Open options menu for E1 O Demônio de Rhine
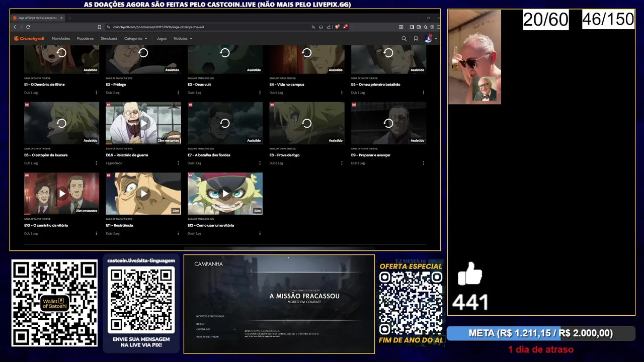The width and height of the screenshot is (644, 362). pos(96,93)
